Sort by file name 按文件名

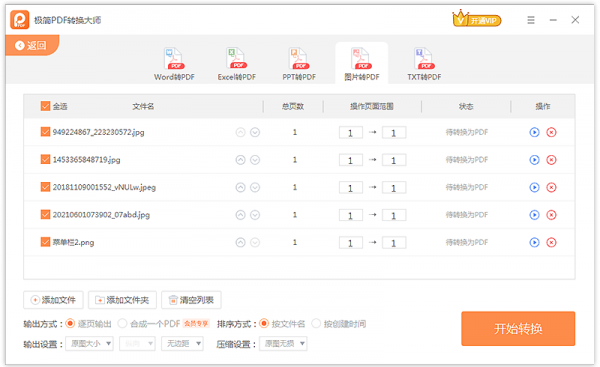tap(264, 324)
